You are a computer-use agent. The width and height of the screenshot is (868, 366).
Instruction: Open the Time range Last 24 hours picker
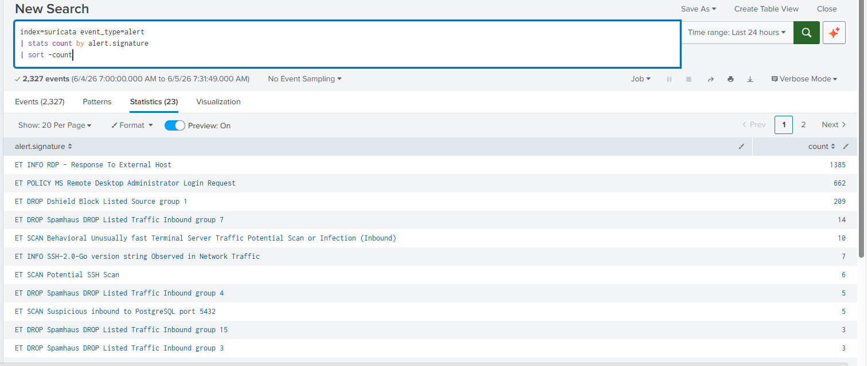(x=737, y=33)
